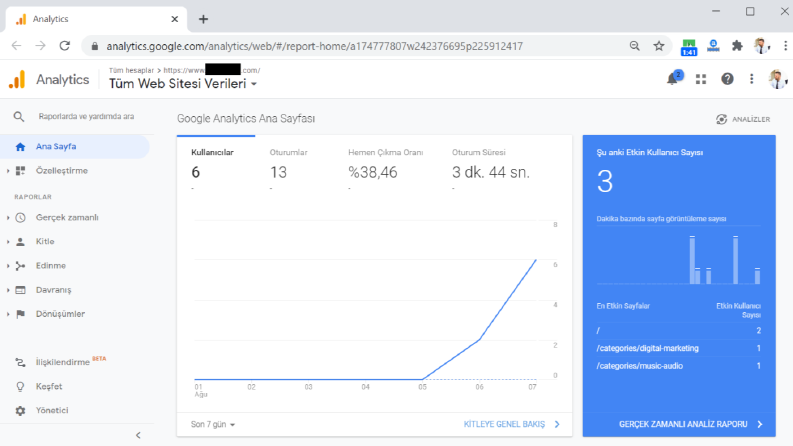The image size is (793, 446).
Task: Open GERÇEK ZAMANLI ANALİZ RAPORU link
Action: [690, 424]
